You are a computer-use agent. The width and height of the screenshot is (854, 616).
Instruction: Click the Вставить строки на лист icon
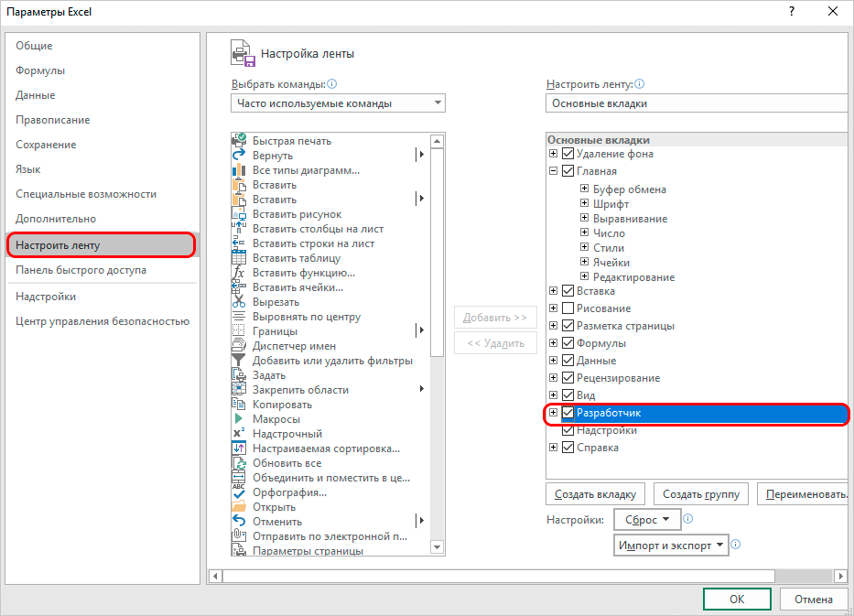239,243
